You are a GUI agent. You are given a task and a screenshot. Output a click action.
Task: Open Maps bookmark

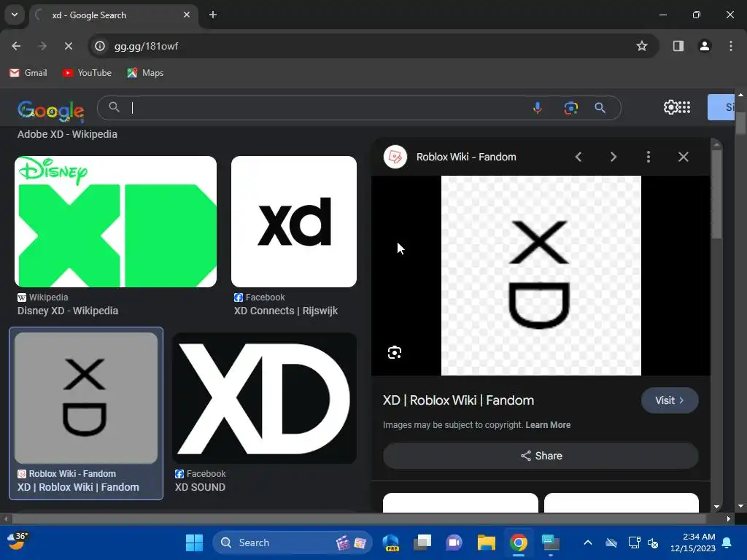coord(145,73)
